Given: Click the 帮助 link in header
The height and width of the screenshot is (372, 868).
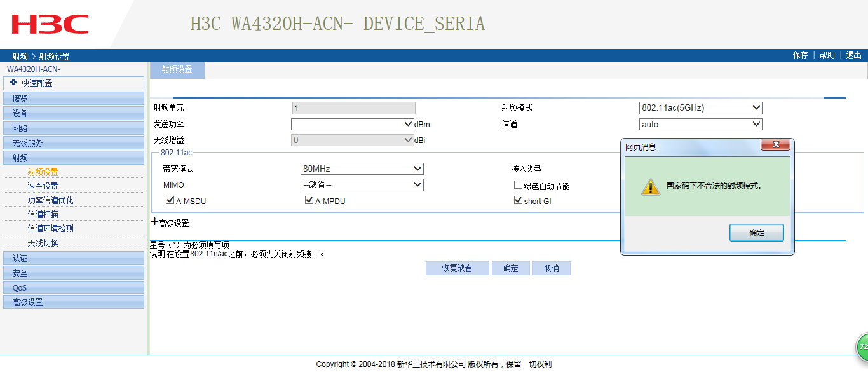Looking at the screenshot, I should tap(827, 55).
